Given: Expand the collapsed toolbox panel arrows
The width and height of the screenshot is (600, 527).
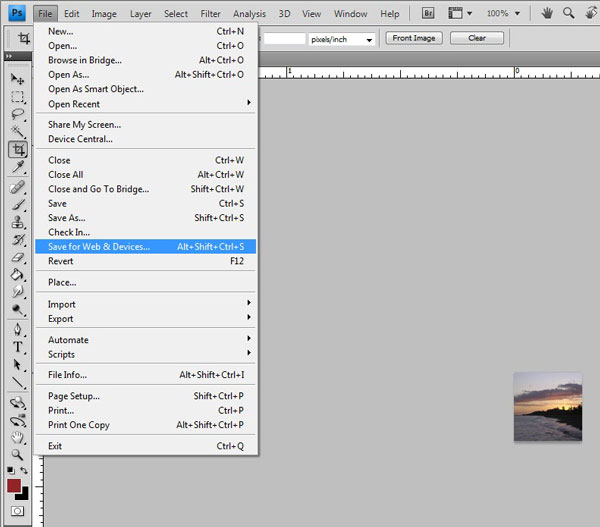Looking at the screenshot, I should [x=8, y=56].
